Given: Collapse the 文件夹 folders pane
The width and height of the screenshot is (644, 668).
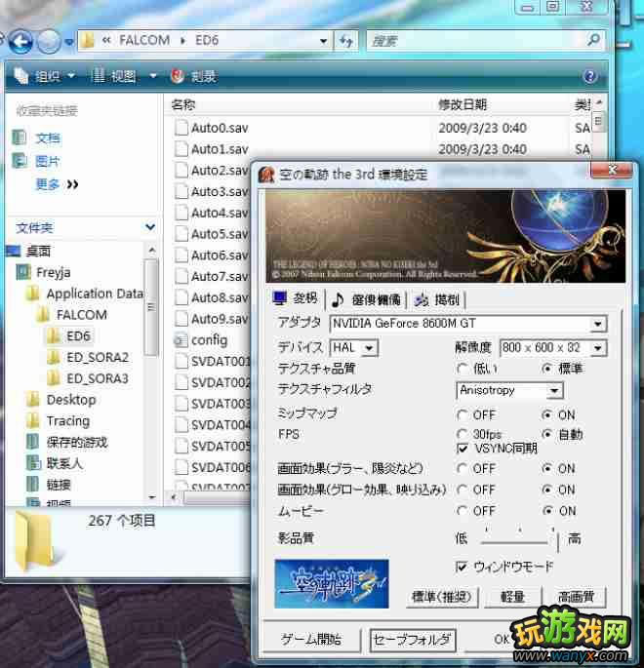Looking at the screenshot, I should click(x=150, y=227).
